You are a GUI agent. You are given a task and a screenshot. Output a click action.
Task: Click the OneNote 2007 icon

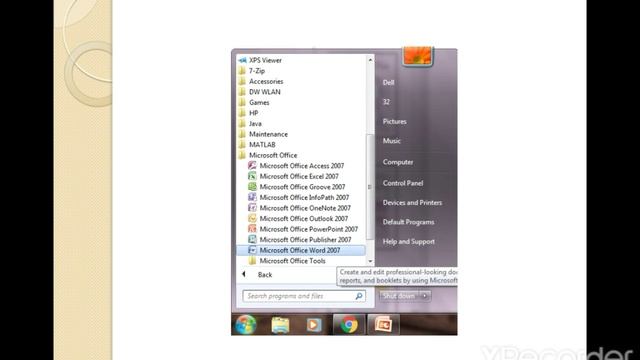(x=252, y=208)
